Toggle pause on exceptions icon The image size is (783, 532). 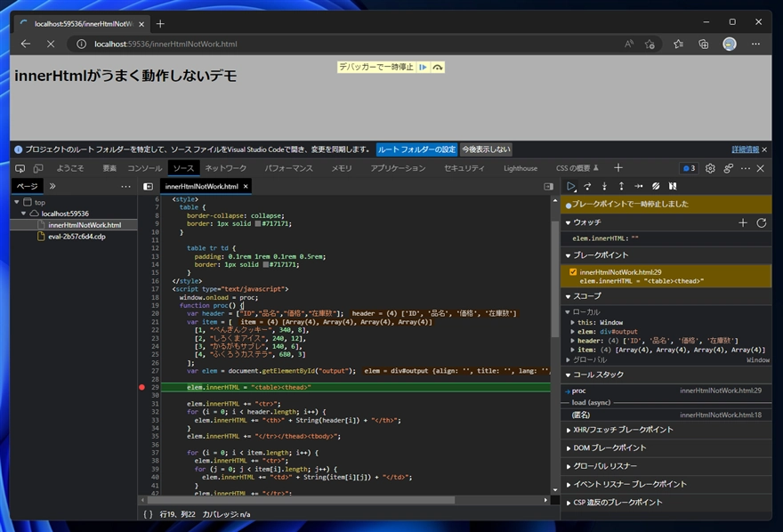pyautogui.click(x=673, y=186)
